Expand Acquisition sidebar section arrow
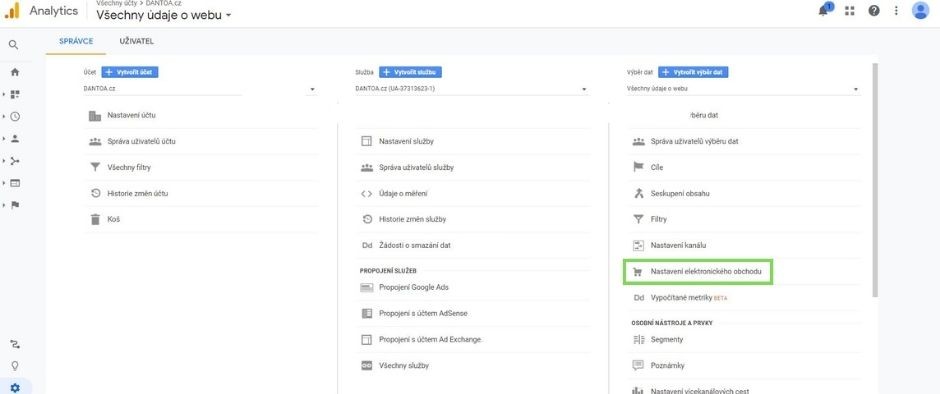This screenshot has width=940, height=394. pos(4,161)
